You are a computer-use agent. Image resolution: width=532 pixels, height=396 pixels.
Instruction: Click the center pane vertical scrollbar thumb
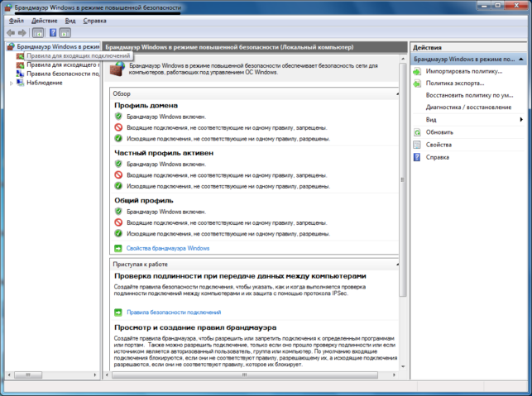[x=403, y=179]
